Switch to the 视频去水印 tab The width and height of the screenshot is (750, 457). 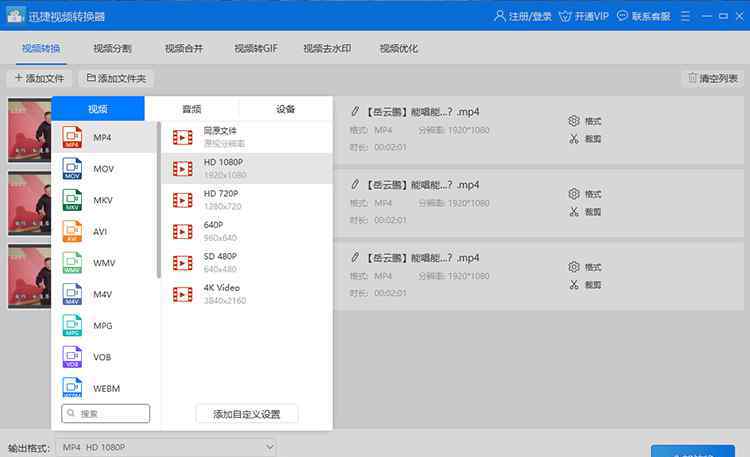327,48
